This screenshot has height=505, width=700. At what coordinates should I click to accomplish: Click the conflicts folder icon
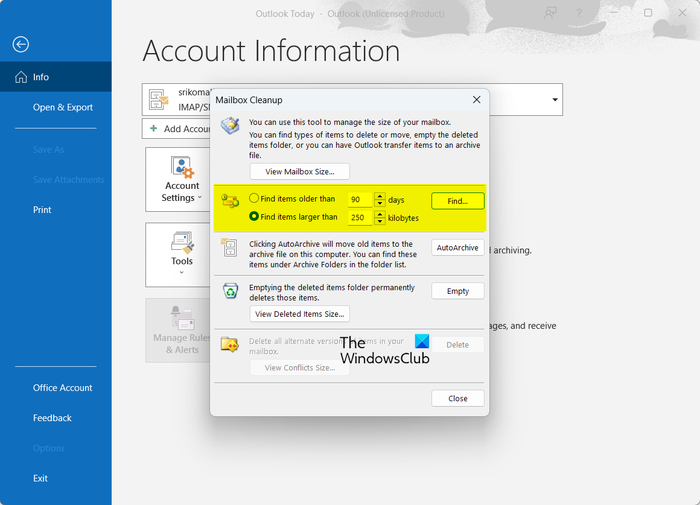pos(230,344)
